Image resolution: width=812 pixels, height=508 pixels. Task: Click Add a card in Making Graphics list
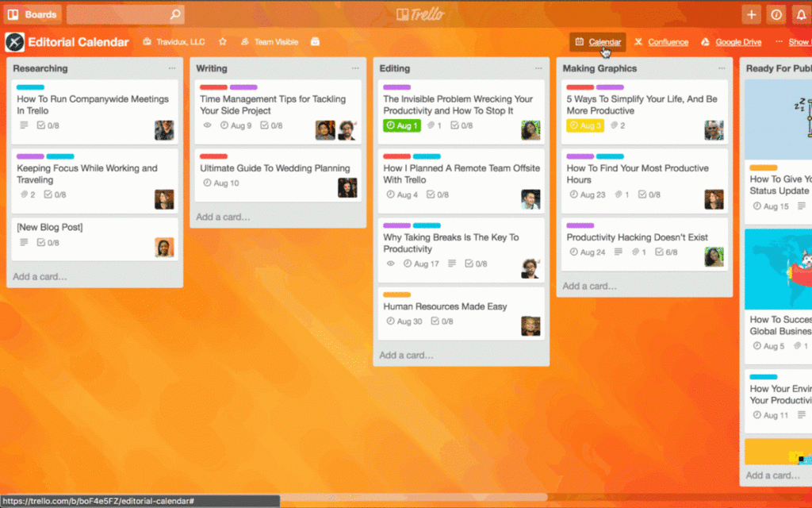pos(590,286)
